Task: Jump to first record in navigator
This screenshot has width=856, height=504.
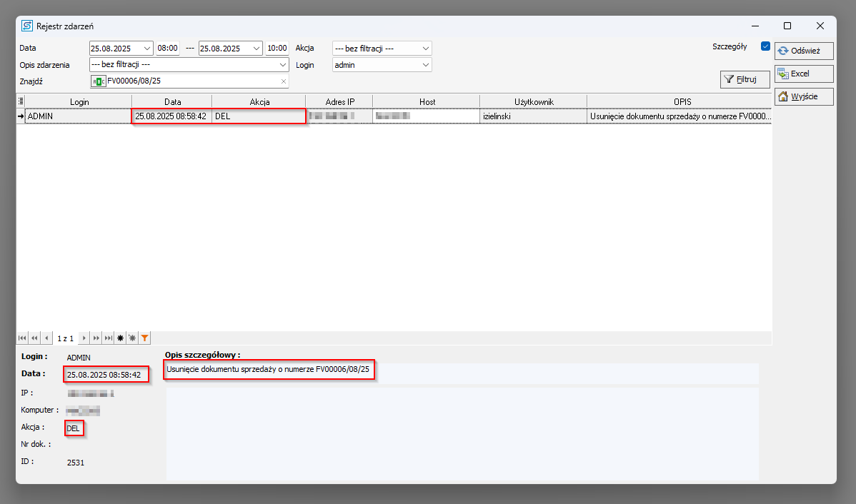Action: tap(22, 338)
